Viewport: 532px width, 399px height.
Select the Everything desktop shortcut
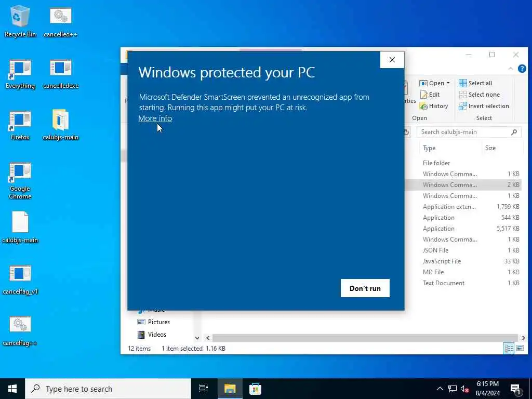point(20,74)
